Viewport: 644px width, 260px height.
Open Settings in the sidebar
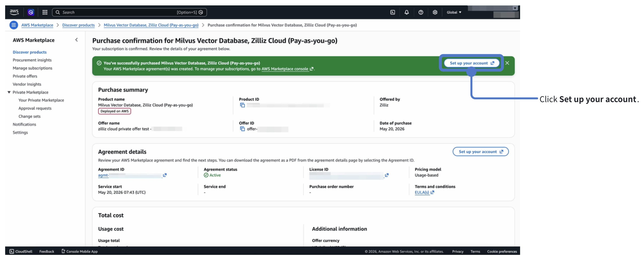coord(20,132)
